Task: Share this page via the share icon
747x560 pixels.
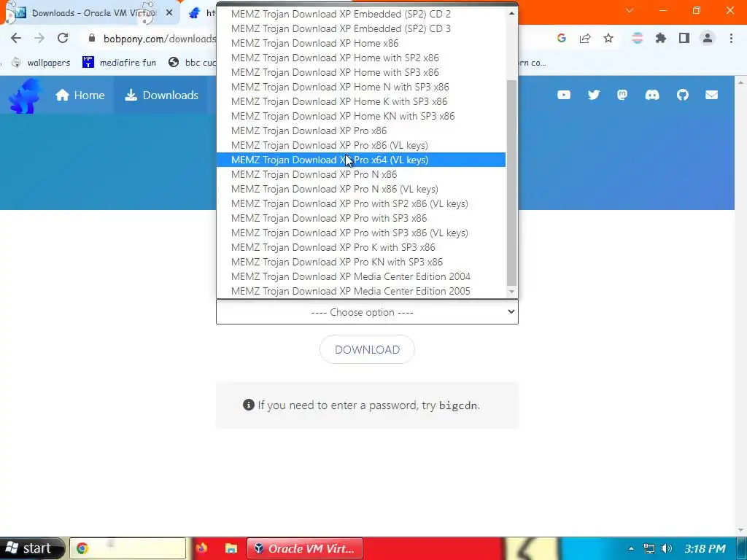Action: click(x=585, y=39)
